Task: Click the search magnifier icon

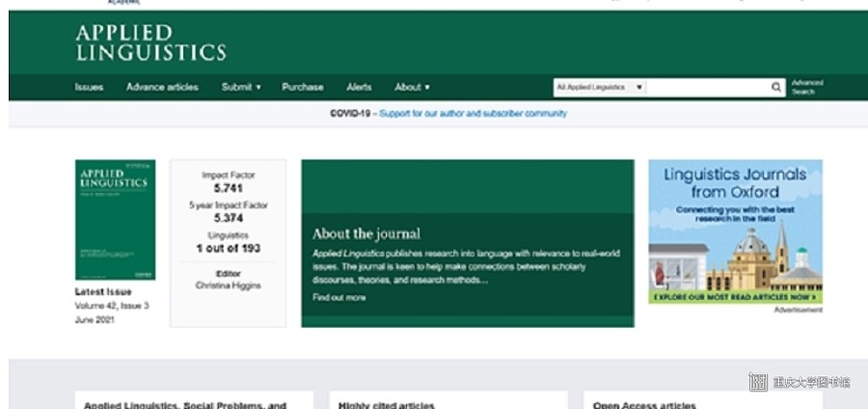Action: tap(776, 87)
